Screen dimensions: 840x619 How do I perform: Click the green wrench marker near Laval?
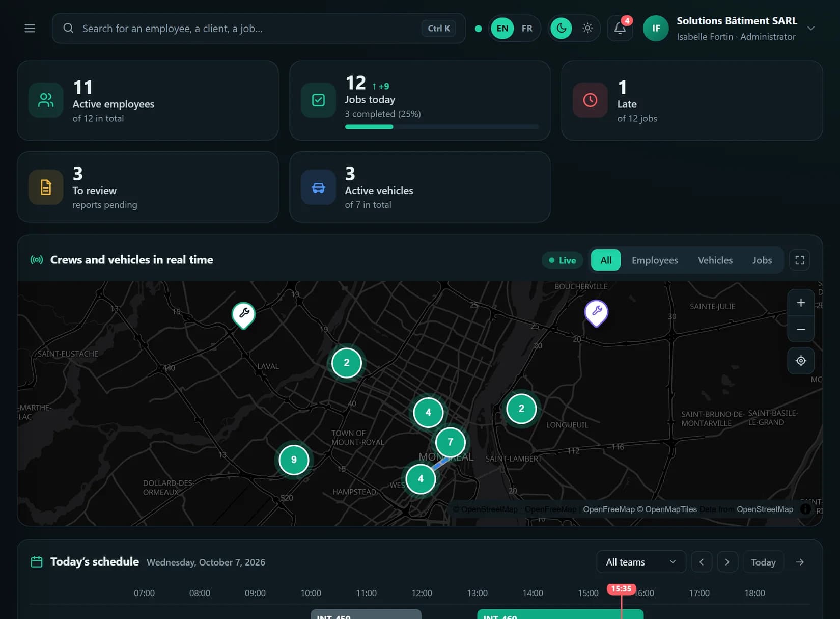point(243,315)
